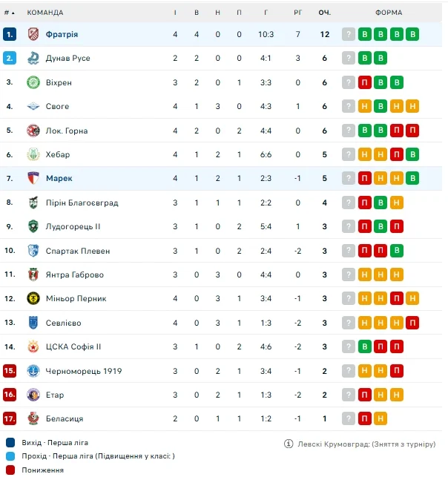Viewport: 448px width, 480px height.
Task: Sort by the РГ goal difference header
Action: [297, 13]
